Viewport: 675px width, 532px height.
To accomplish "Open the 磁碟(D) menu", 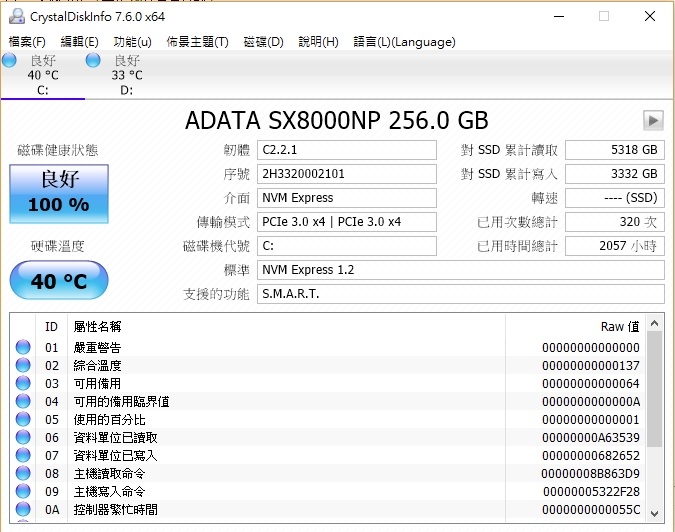I will click(x=263, y=42).
